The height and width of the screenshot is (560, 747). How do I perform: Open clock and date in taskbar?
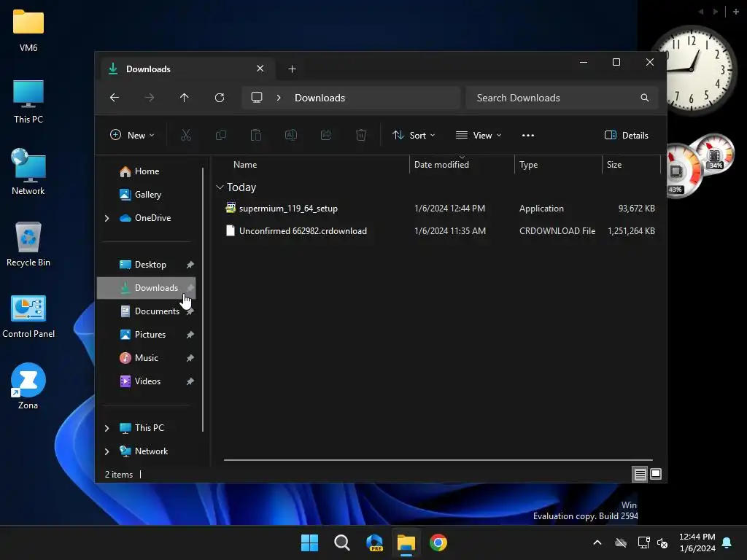697,542
